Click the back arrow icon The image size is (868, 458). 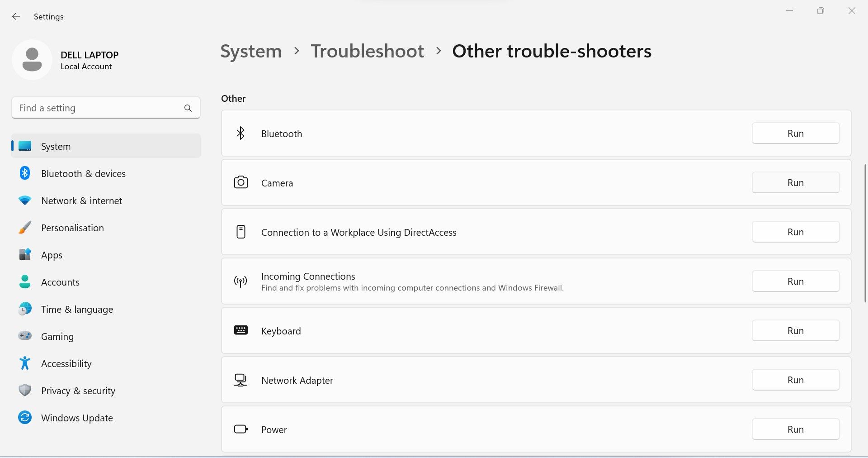(x=16, y=17)
